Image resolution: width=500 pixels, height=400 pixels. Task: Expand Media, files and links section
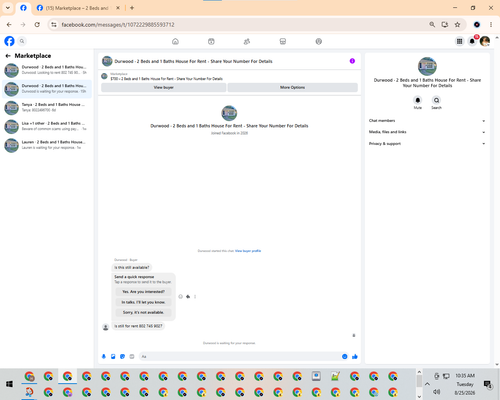point(427,132)
